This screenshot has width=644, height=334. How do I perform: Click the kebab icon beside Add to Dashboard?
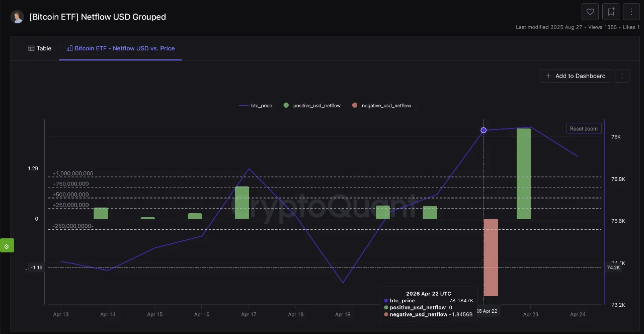(x=622, y=76)
